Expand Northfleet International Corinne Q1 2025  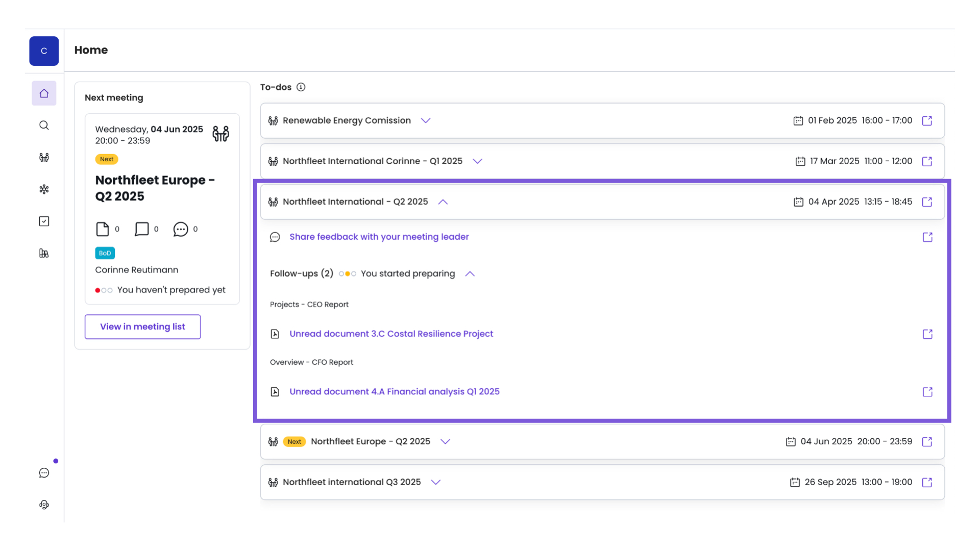[477, 161]
